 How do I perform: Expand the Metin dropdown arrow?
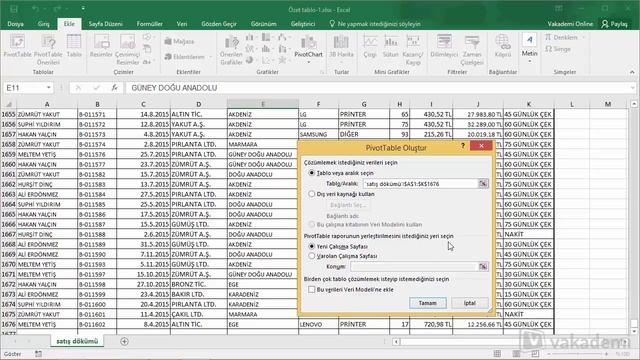529,61
